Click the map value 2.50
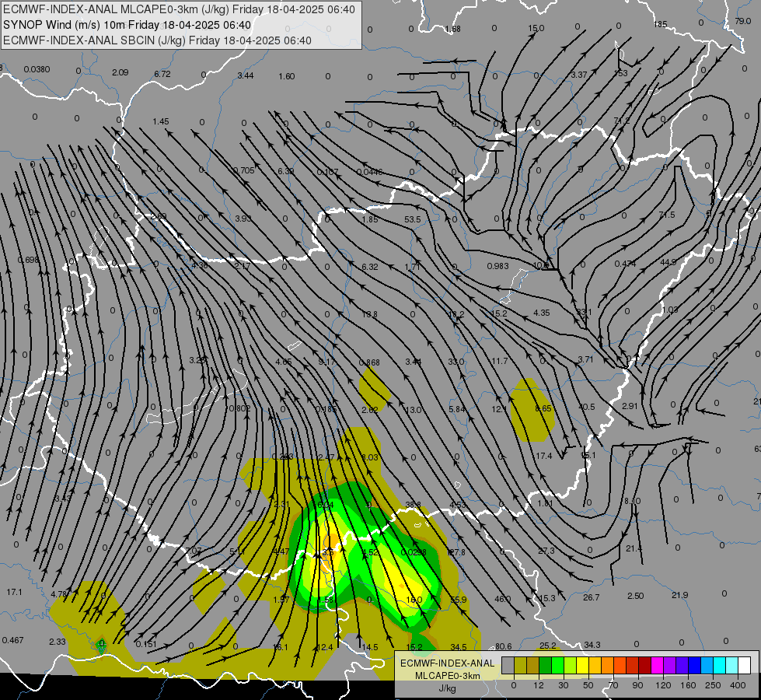This screenshot has width=761, height=700. 635,596
